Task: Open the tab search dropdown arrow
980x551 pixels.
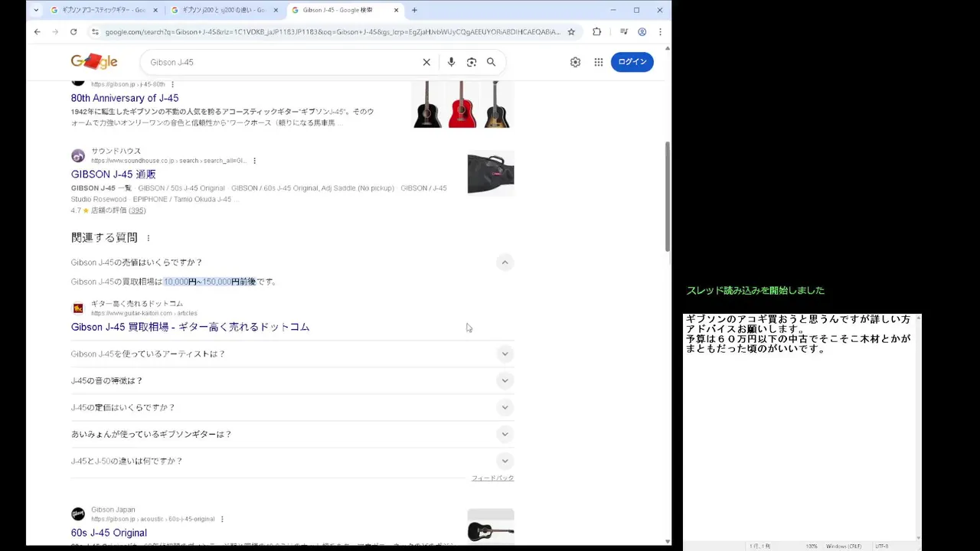Action: click(36, 10)
